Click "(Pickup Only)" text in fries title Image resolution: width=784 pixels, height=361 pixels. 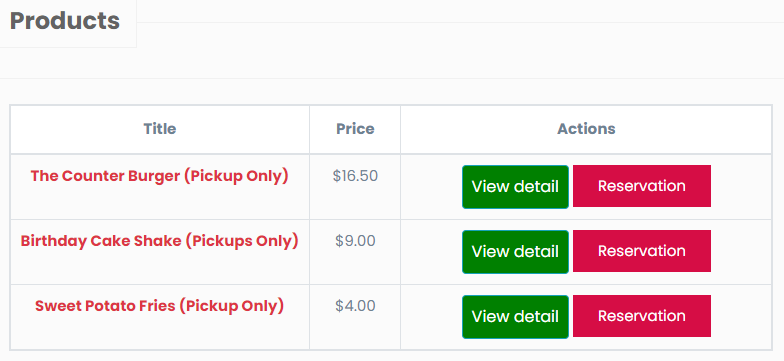click(x=232, y=306)
